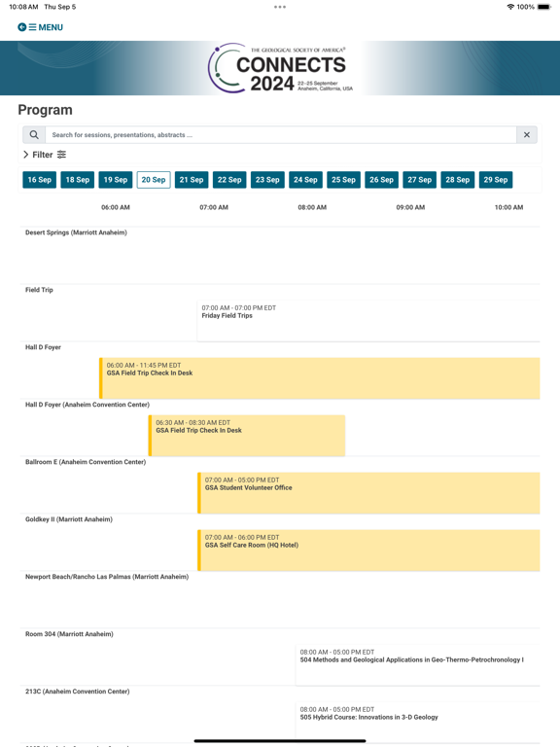560x747 pixels.
Task: Click the 'Field Trip' row label
Action: pyautogui.click(x=39, y=290)
